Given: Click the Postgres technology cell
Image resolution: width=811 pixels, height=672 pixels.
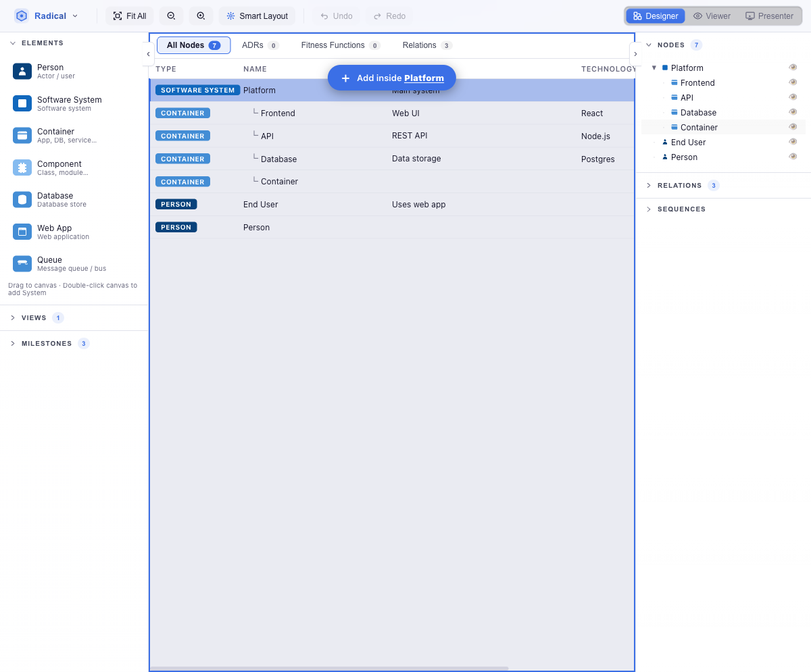Looking at the screenshot, I should pos(598,159).
